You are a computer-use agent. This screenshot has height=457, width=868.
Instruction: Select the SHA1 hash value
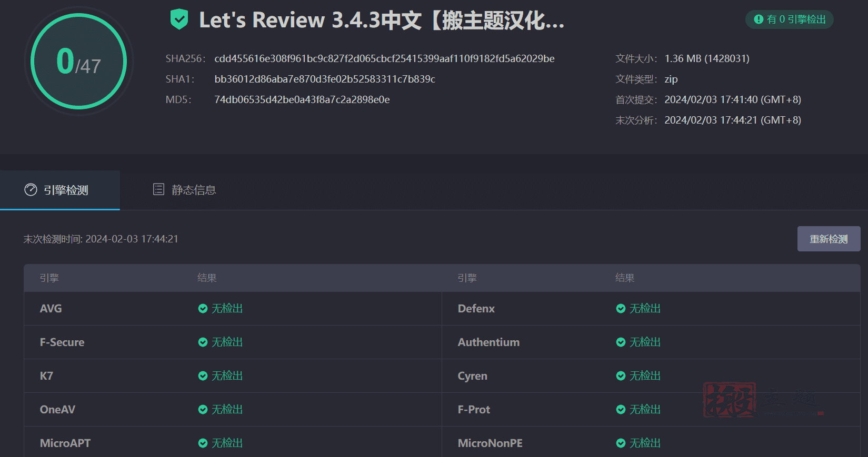click(x=325, y=79)
